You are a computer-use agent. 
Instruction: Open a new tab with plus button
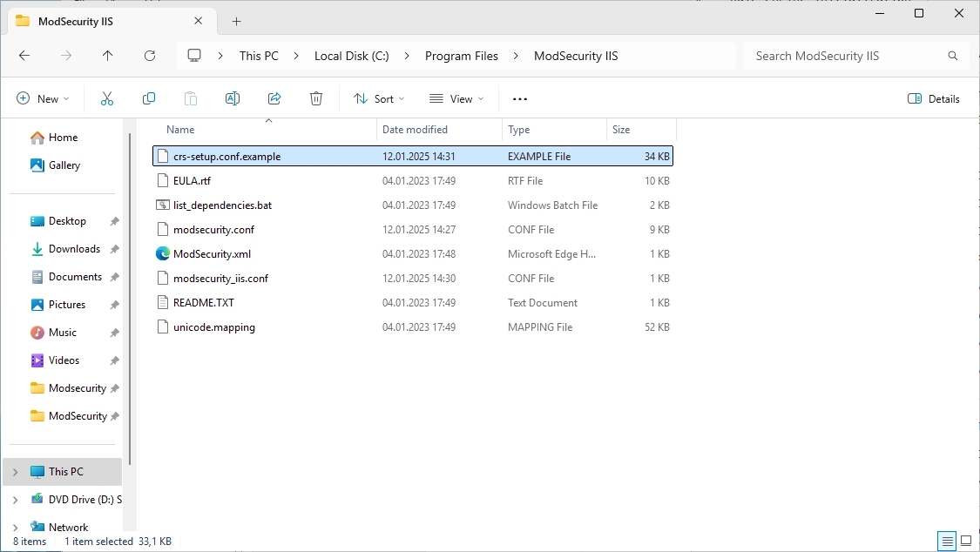click(236, 21)
